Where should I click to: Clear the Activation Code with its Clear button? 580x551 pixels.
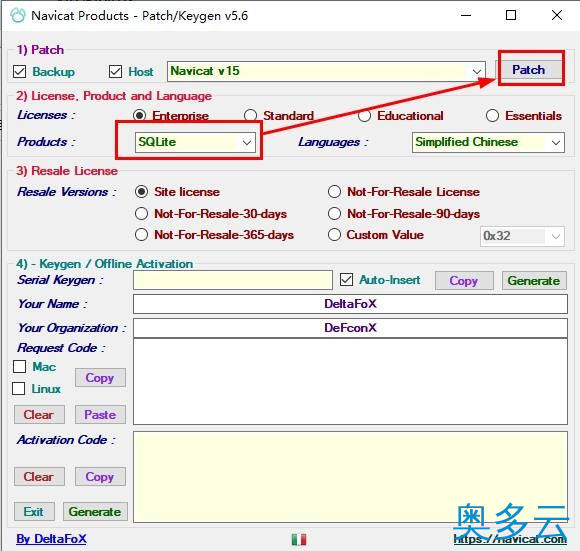[39, 477]
